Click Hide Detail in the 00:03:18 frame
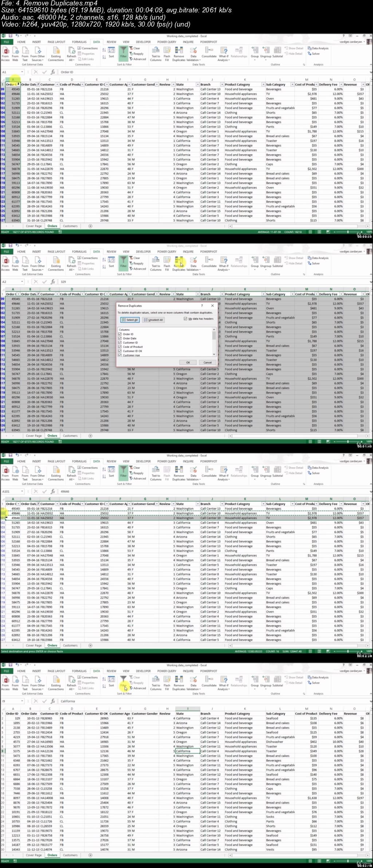373x868 pixels. (x=294, y=683)
